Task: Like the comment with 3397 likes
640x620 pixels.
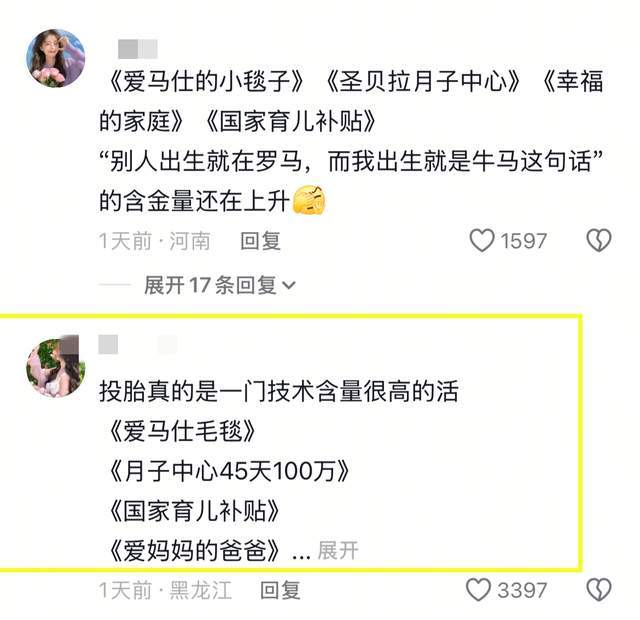Action: (x=478, y=590)
